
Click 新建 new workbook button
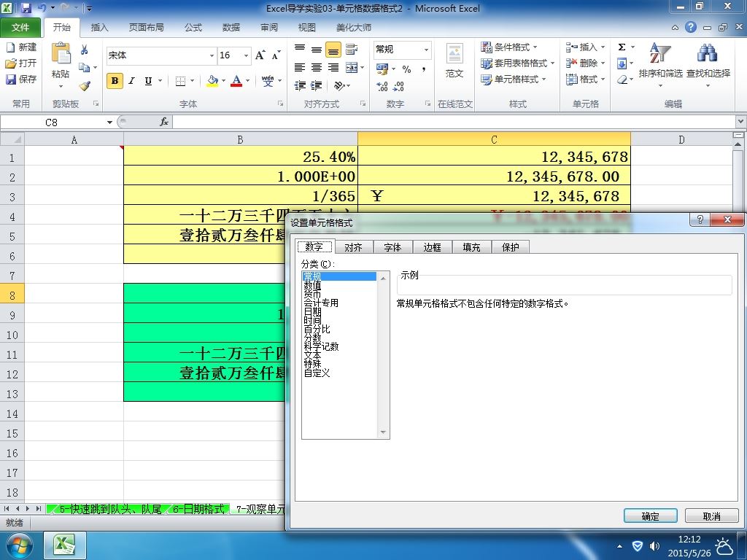[x=21, y=47]
